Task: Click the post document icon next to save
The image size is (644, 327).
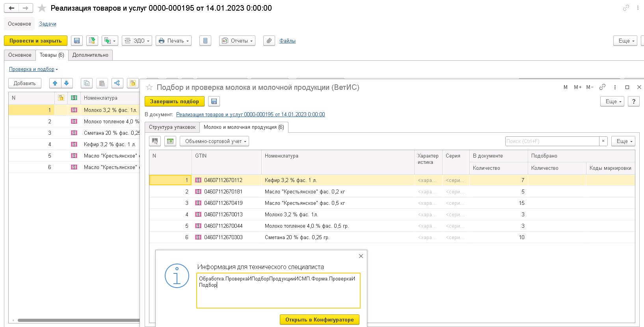Action: point(92,41)
